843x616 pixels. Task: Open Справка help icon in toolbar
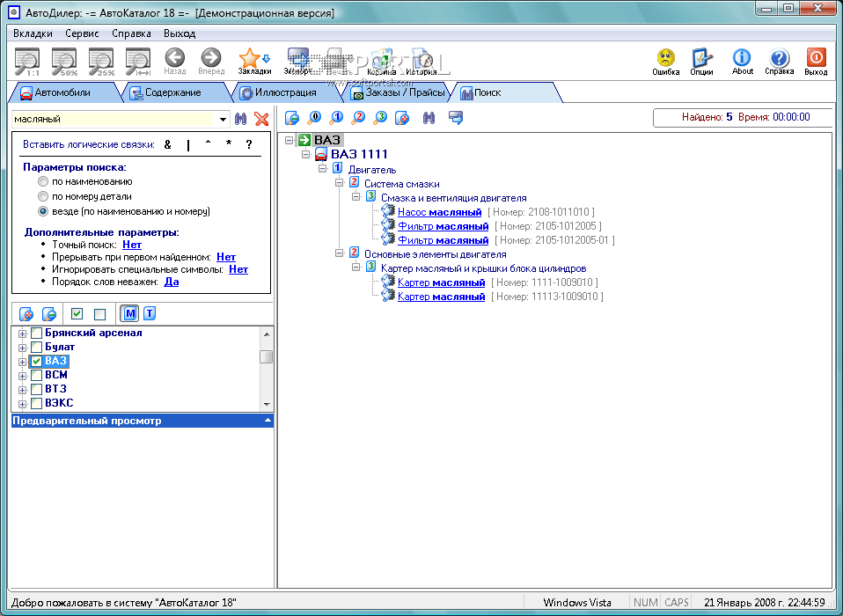(779, 62)
